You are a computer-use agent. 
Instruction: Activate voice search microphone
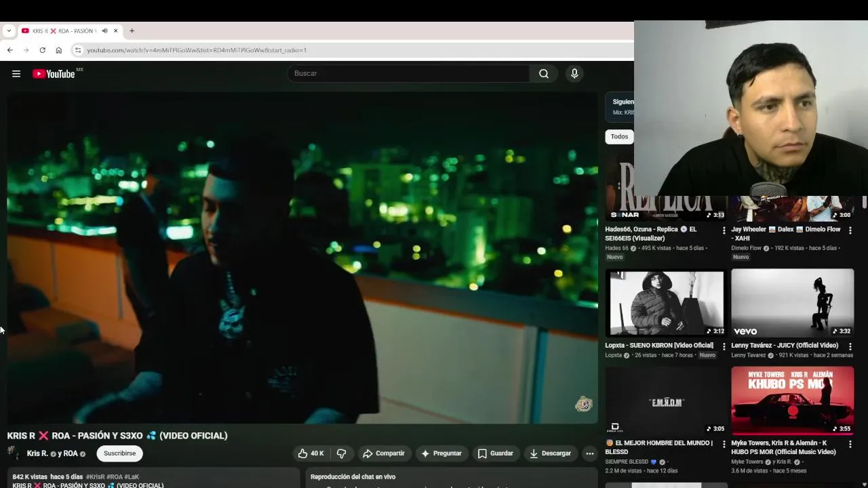point(574,74)
